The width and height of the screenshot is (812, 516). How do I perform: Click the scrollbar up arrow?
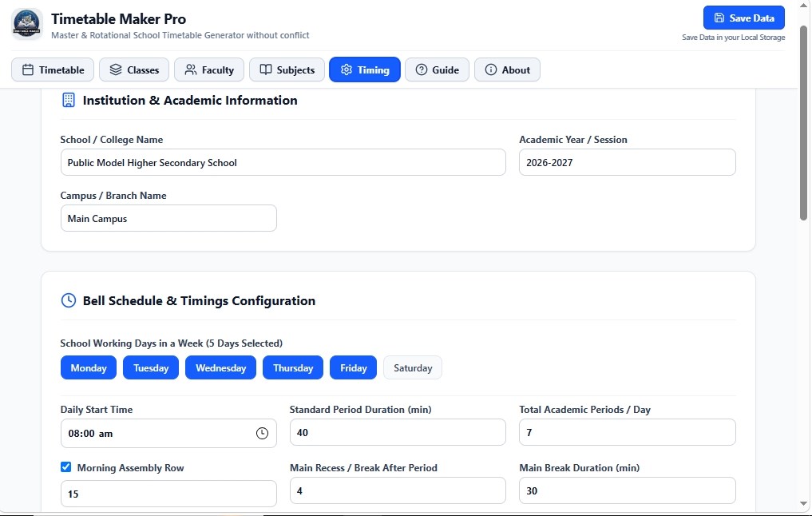[804, 5]
